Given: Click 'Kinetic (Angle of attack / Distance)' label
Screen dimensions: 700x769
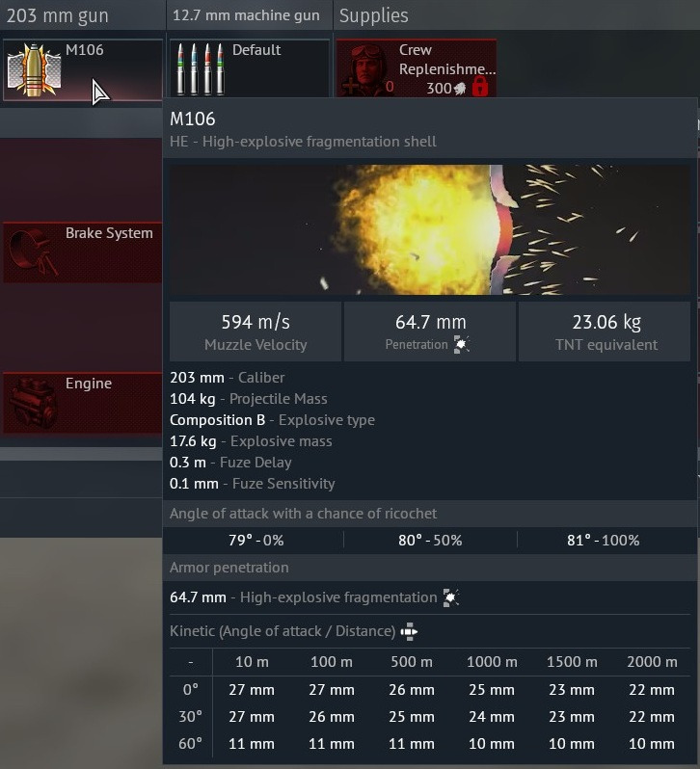Looking at the screenshot, I should click(x=283, y=631).
